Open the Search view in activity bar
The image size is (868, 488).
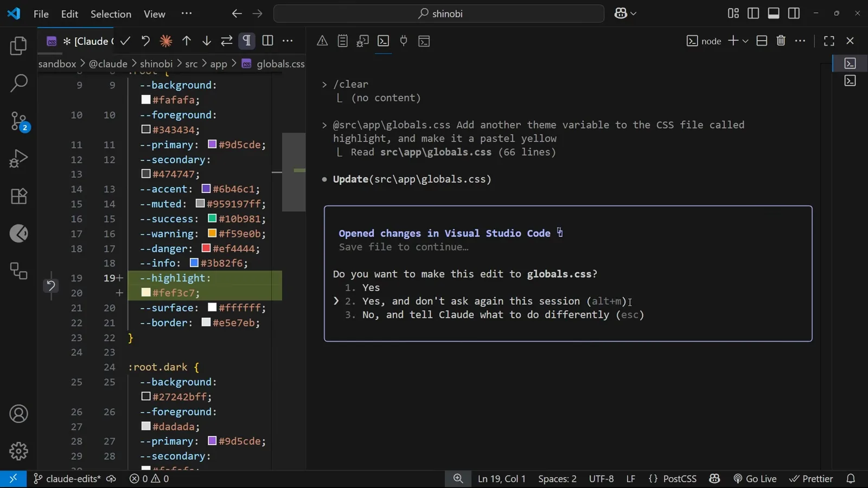coord(18,84)
